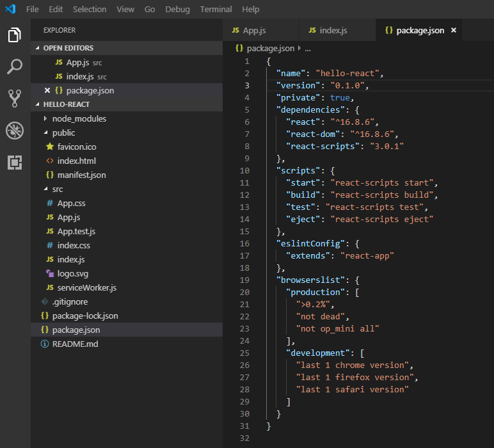This screenshot has width=494, height=448.
Task: Open .gitignore from the file tree
Action: coord(127,301)
